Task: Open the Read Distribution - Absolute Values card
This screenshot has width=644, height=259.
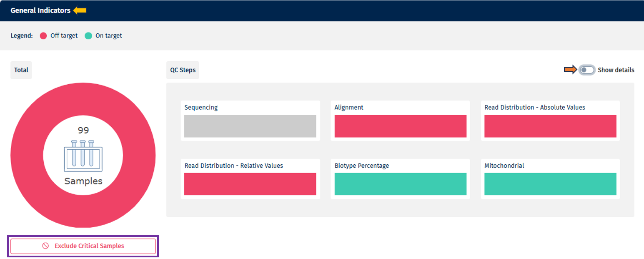Action: pyautogui.click(x=550, y=126)
